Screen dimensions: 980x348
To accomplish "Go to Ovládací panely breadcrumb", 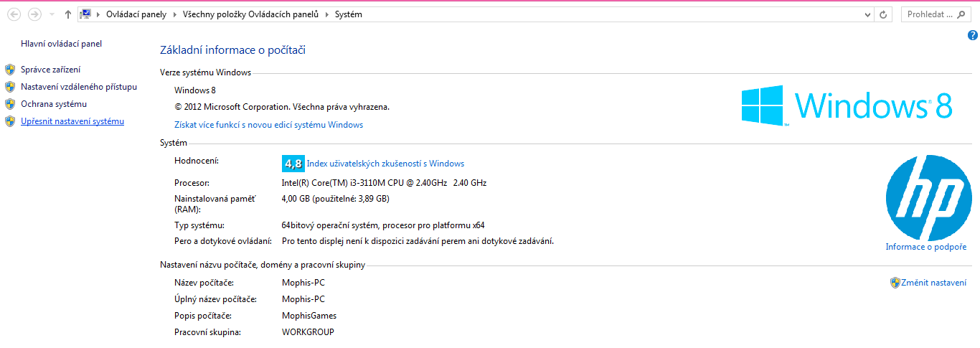I will point(136,14).
